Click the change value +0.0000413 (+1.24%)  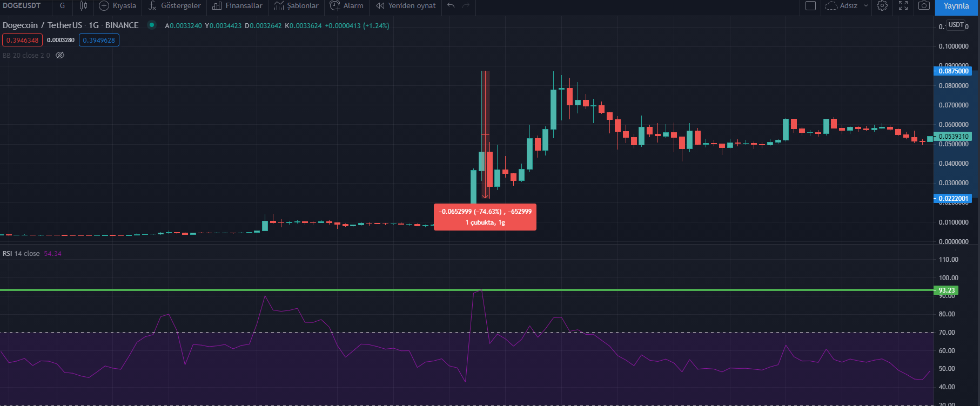(357, 26)
